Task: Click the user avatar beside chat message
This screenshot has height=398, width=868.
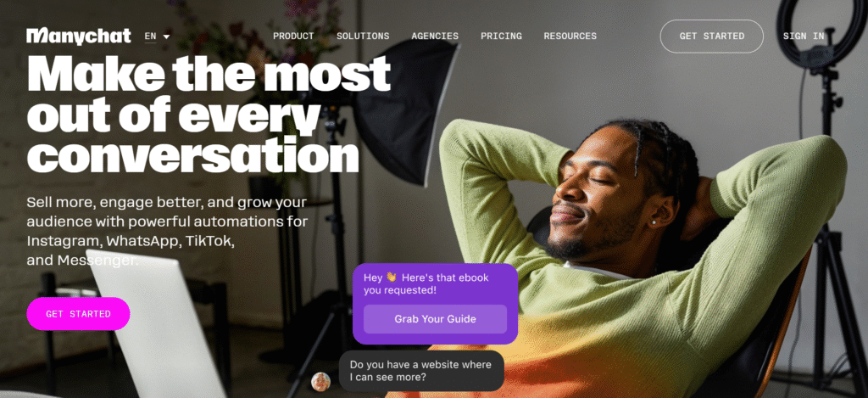Action: (320, 381)
